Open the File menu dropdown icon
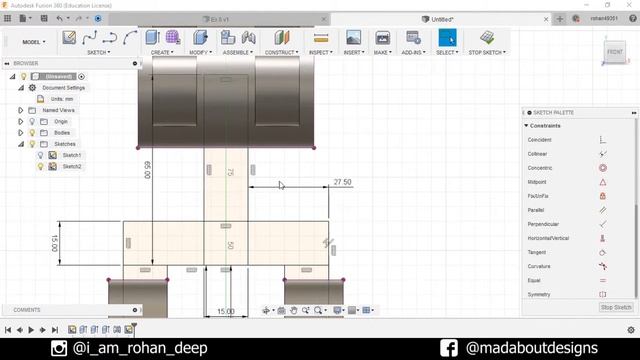Screen dimensions: 640x360 (x=25, y=18)
